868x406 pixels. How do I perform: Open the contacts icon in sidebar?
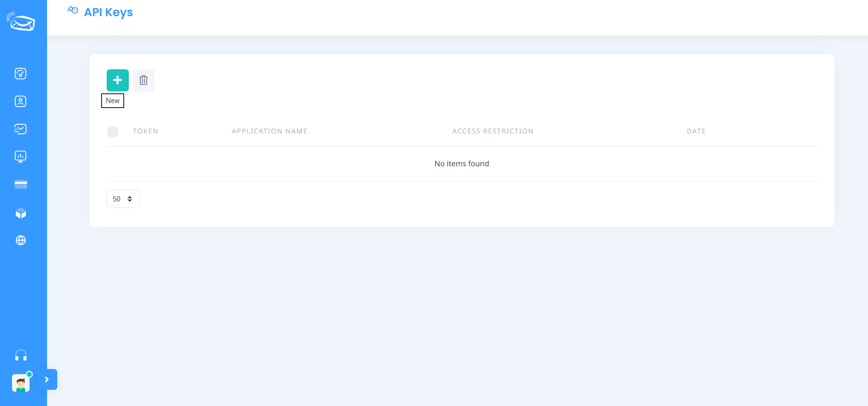pos(21,102)
